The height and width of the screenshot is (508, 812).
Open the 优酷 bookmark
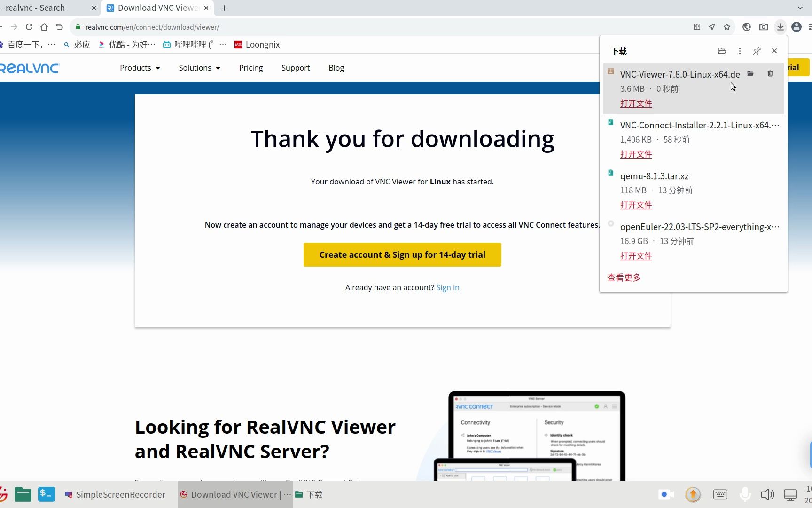coord(127,45)
